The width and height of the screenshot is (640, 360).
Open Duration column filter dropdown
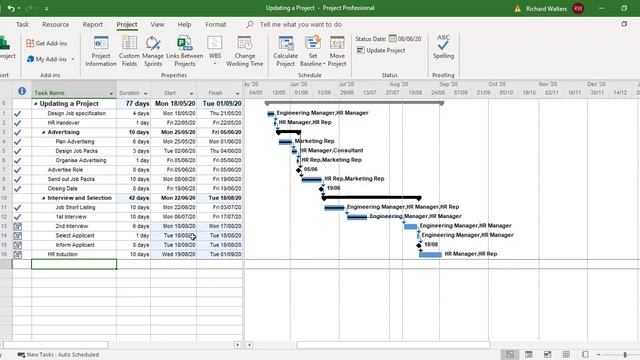146,93
